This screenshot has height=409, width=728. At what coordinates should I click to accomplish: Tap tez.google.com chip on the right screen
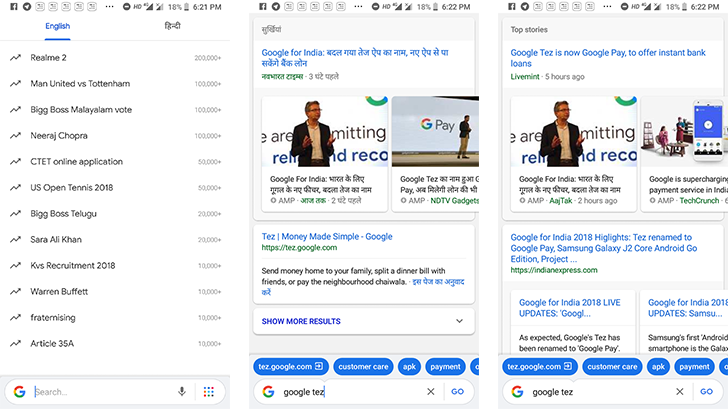point(540,366)
